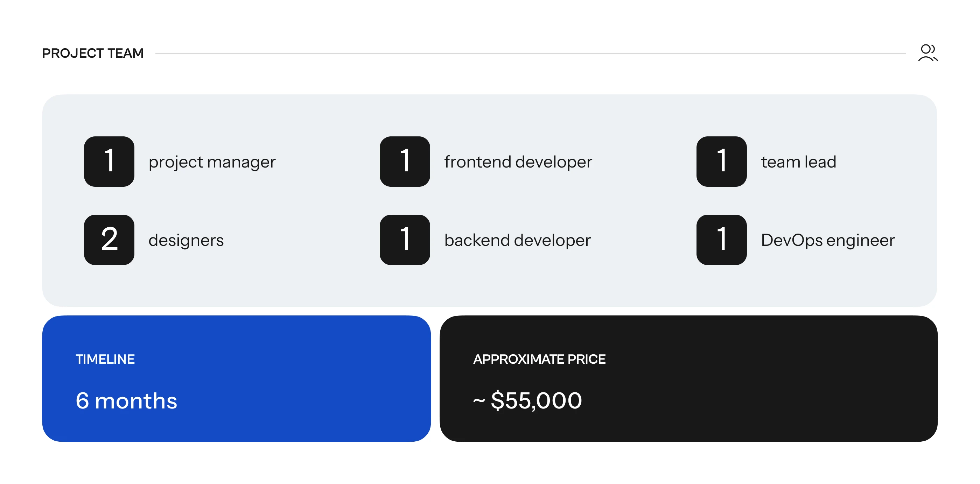This screenshot has height=484, width=980.
Task: Click the frontend developer label
Action: click(518, 162)
